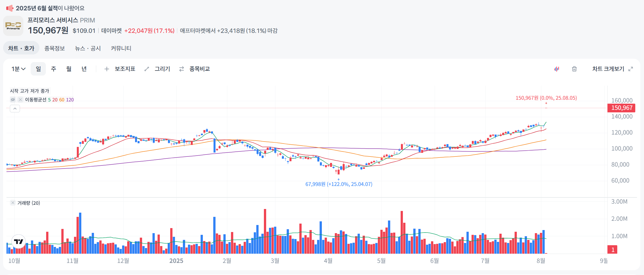Click the 2025 year axis label
Image resolution: width=644 pixels, height=275 pixels.
coord(176,261)
